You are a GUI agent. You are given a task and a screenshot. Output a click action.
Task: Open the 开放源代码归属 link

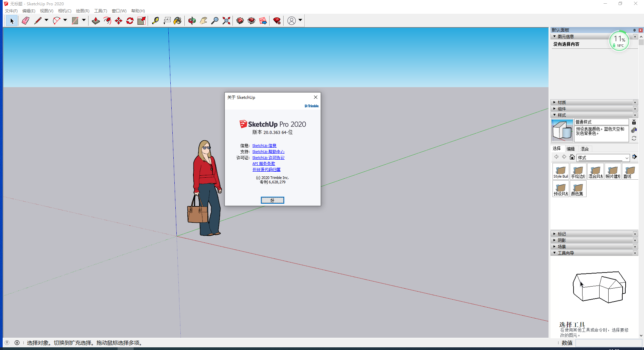point(266,170)
